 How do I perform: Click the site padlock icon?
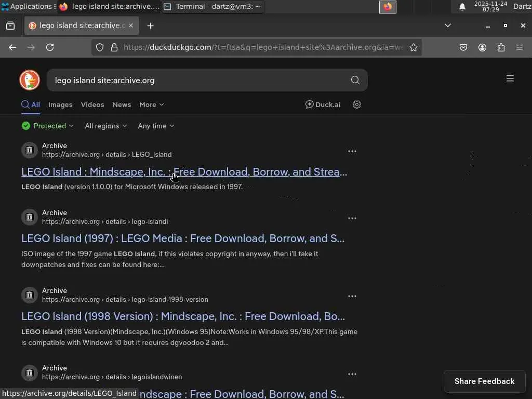[x=114, y=47]
